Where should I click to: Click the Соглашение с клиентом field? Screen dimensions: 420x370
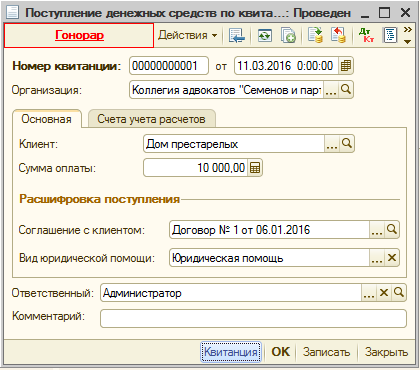pos(269,230)
